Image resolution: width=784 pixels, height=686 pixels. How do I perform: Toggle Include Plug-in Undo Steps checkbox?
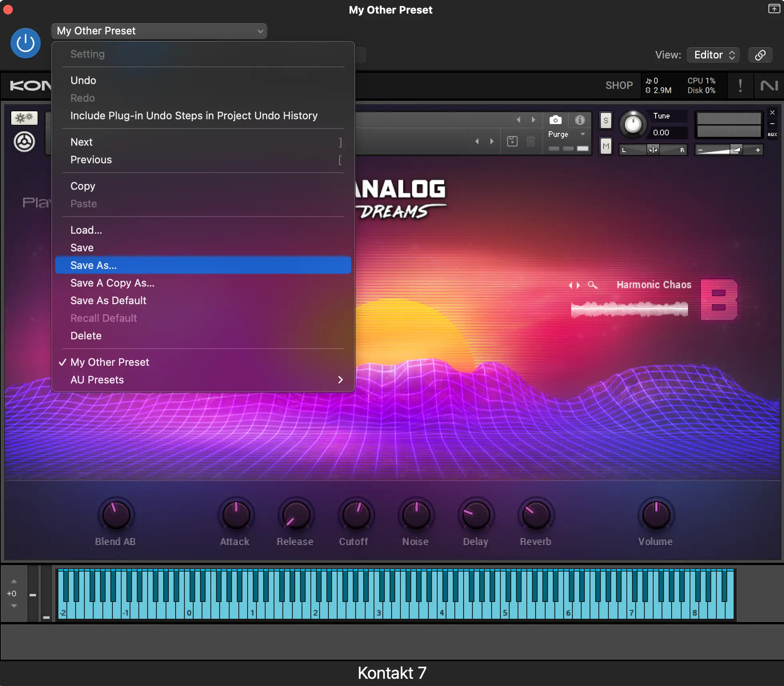tap(194, 115)
